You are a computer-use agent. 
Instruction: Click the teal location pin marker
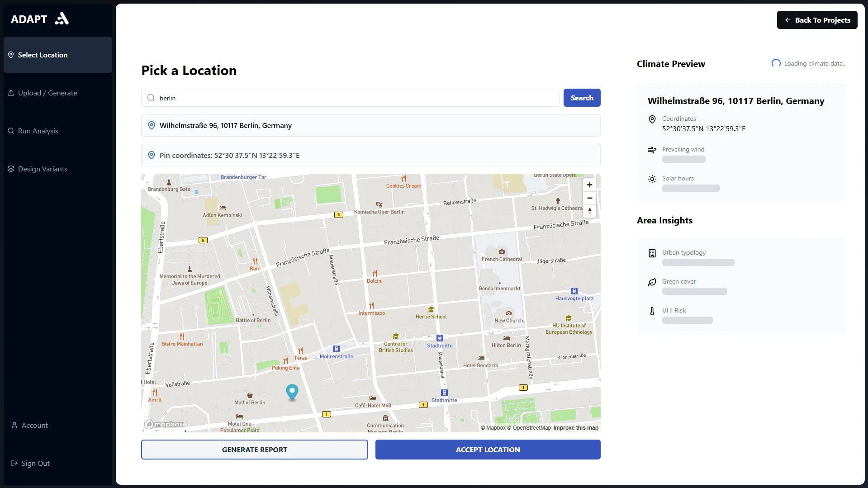(292, 392)
